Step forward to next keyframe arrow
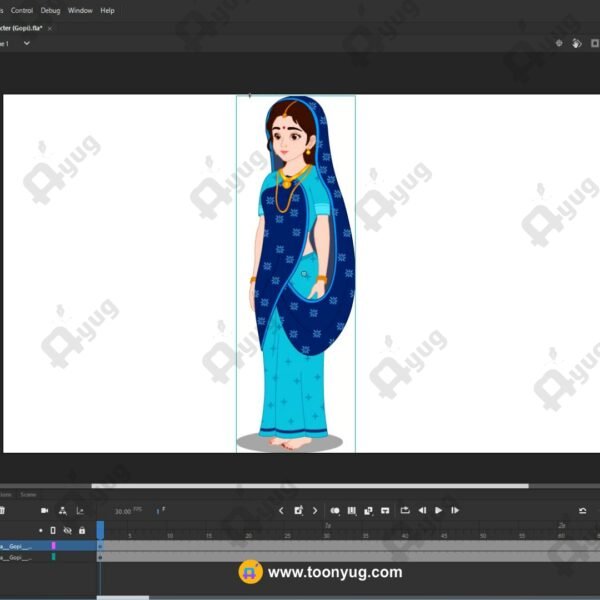Screen dimensions: 600x600 pyautogui.click(x=315, y=510)
